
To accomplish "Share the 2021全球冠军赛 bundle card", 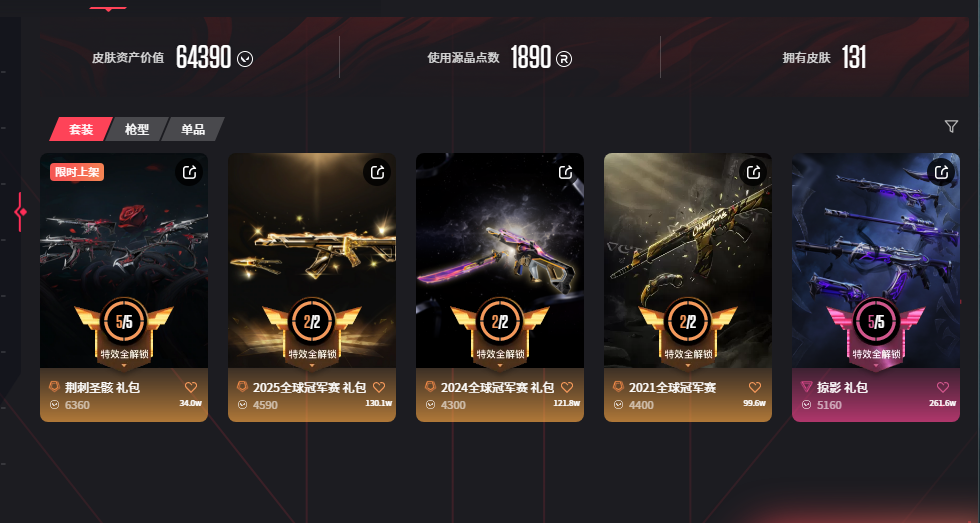I will (x=753, y=172).
